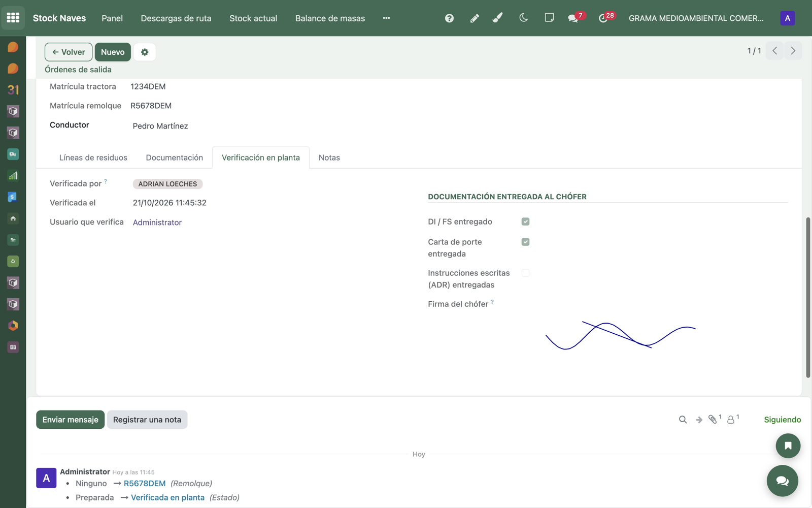Open the help question mark icon
The image size is (812, 508).
449,18
